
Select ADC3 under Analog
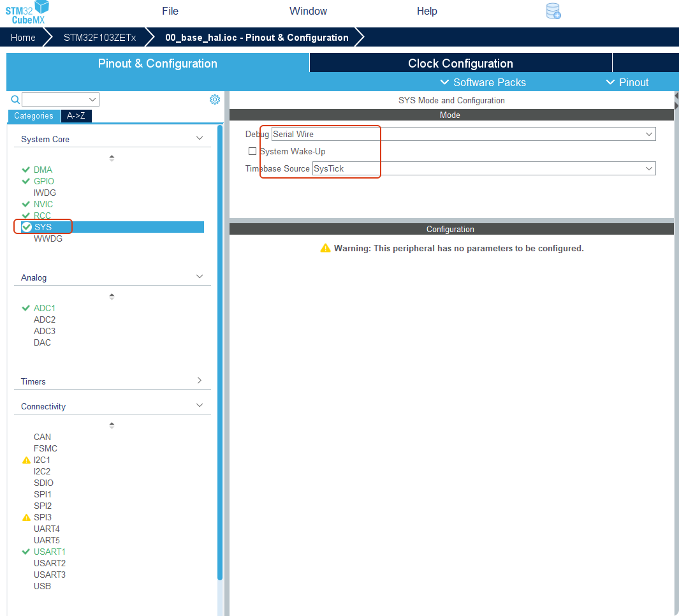[x=45, y=331]
